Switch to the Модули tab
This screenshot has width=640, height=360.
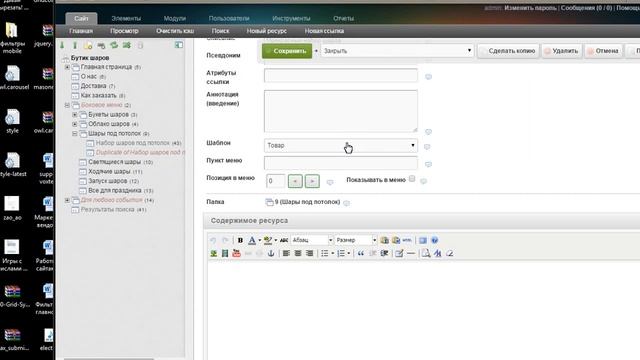tap(175, 18)
